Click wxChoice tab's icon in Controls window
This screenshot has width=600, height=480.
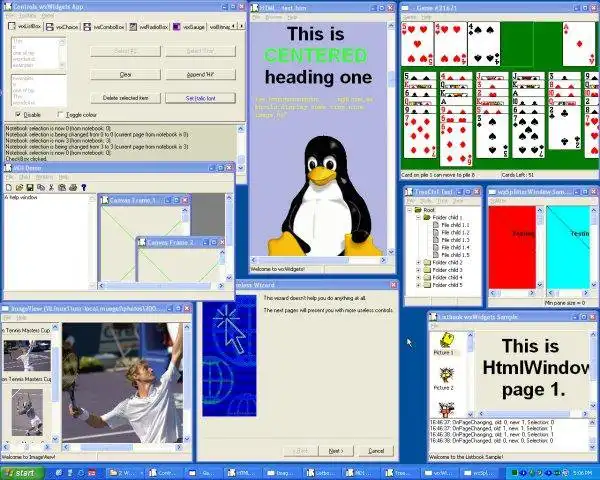(49, 27)
